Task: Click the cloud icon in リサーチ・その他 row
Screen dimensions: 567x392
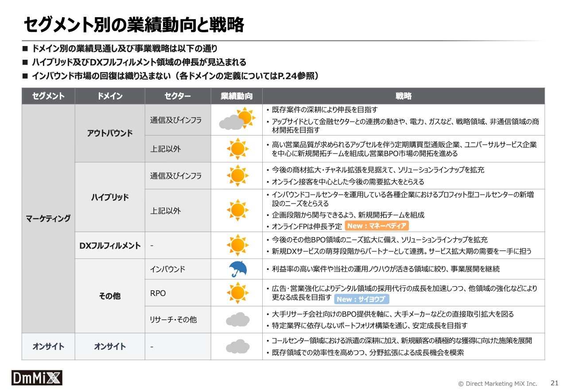Action: tap(237, 319)
